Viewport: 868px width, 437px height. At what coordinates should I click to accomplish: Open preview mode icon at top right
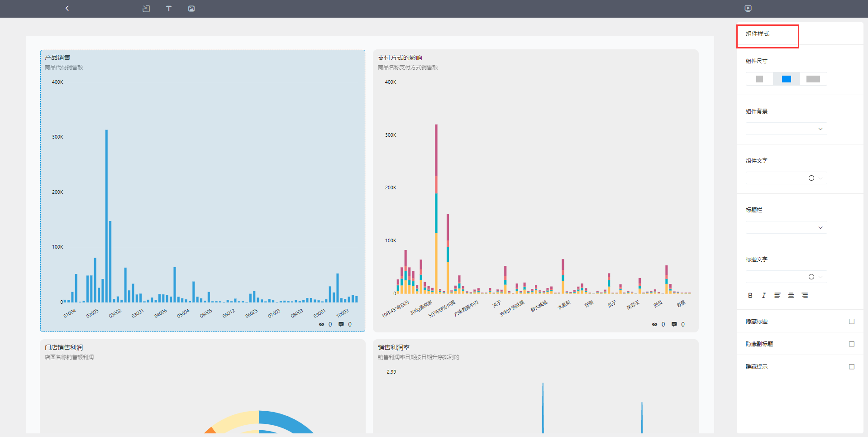coord(748,8)
